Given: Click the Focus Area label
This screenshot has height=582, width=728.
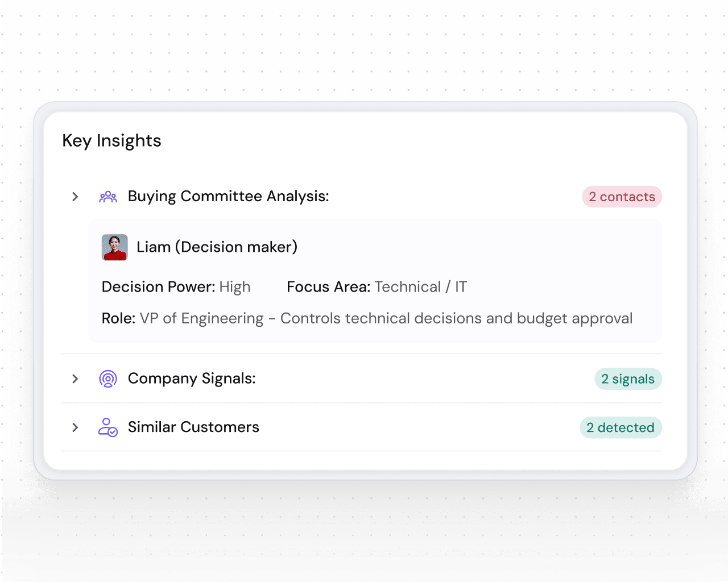Looking at the screenshot, I should point(328,287).
